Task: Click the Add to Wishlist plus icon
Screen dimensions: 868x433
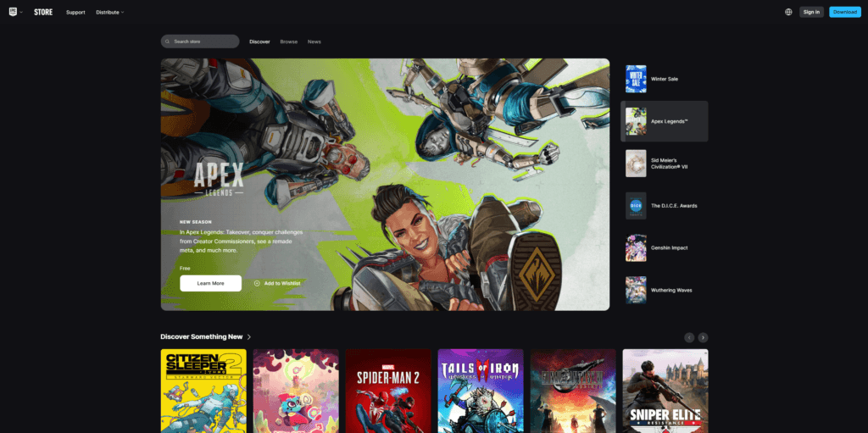Action: point(257,283)
